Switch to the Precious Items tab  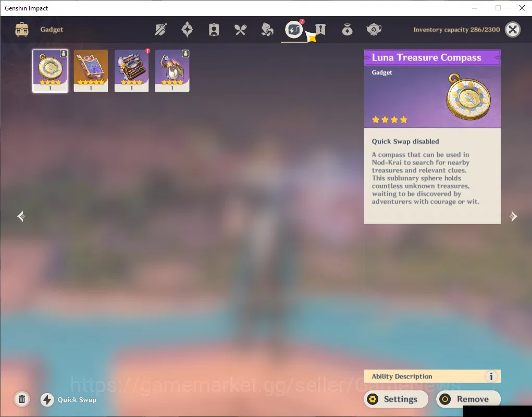click(x=347, y=30)
